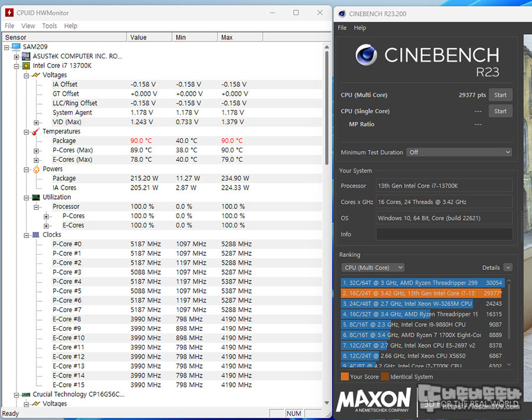The image size is (532, 420).
Task: Click the Temperatures thermometer icon
Action: pyautogui.click(x=36, y=132)
